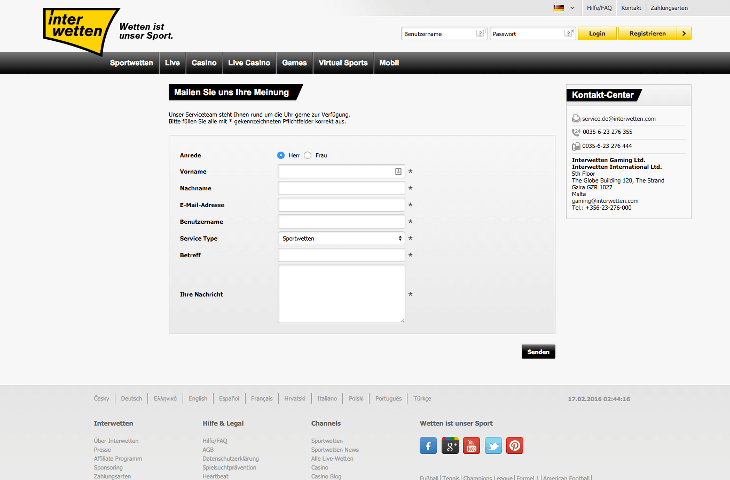Go to Virtual Sports menu item
The height and width of the screenshot is (480, 730).
[x=343, y=63]
